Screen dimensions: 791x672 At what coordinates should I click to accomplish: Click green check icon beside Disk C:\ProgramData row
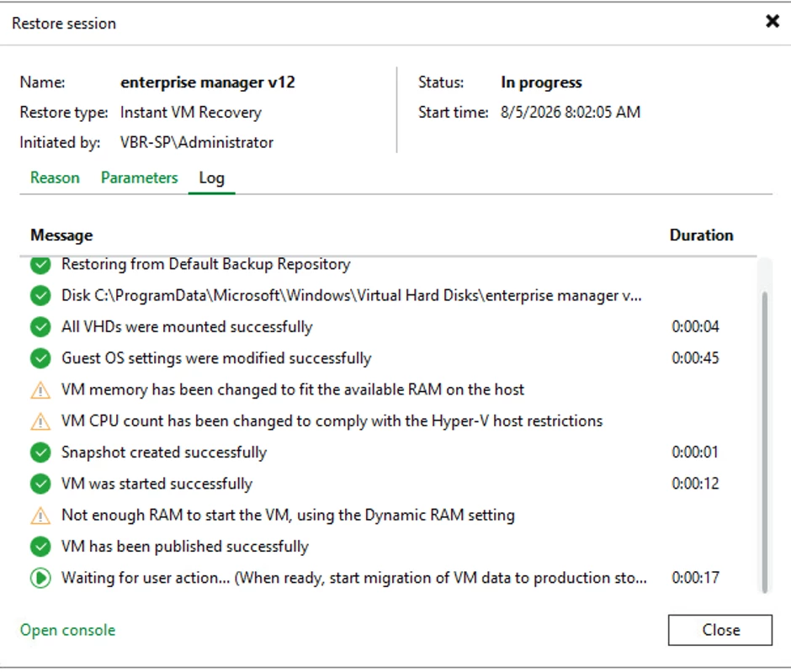[40, 295]
